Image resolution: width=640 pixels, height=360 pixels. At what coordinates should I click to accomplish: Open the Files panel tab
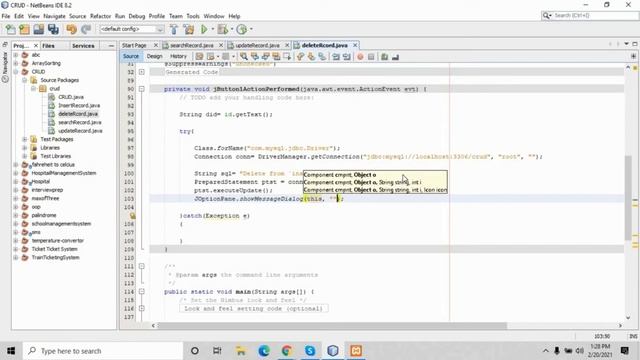[48, 46]
